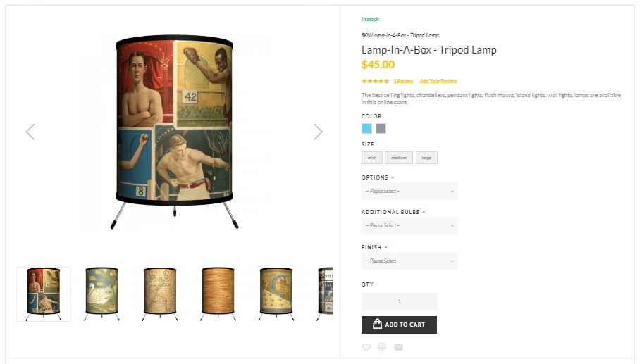Show the previous product image

[30, 132]
